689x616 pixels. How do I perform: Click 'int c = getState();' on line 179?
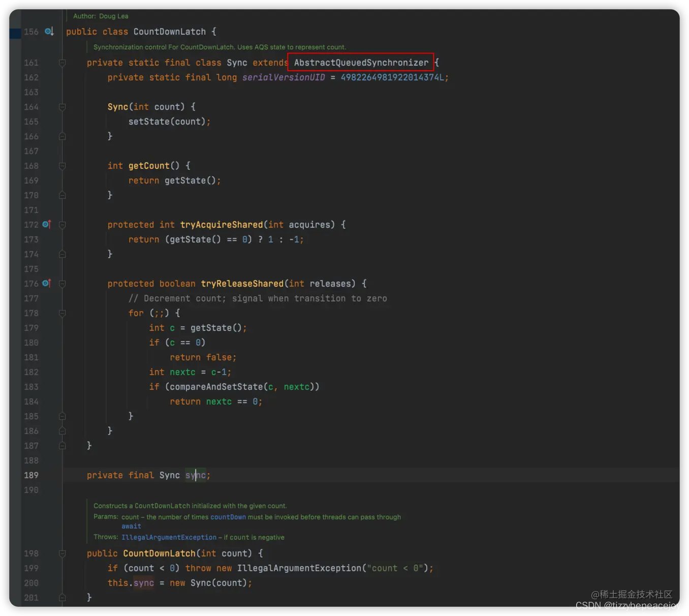198,328
